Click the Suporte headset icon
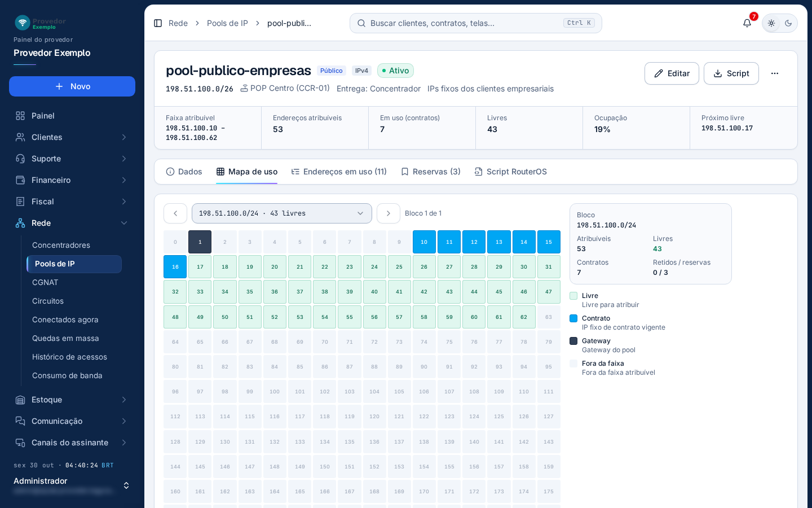Viewport: 812px width, 508px height. click(x=20, y=159)
